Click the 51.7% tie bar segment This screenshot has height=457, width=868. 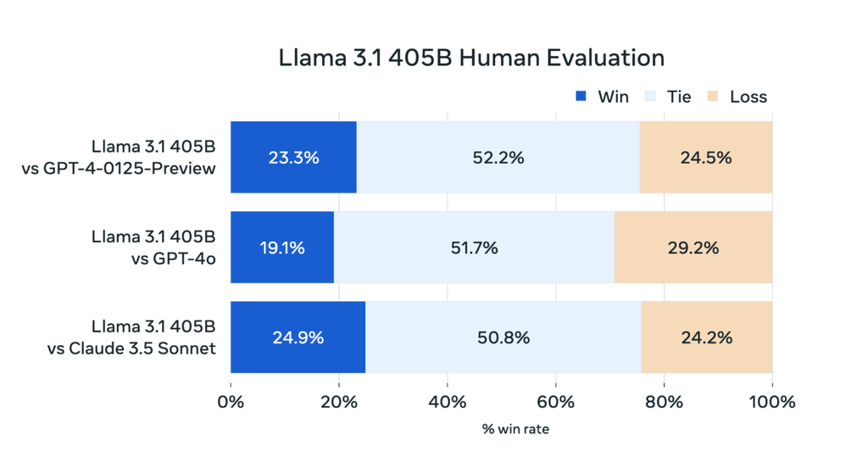[473, 248]
